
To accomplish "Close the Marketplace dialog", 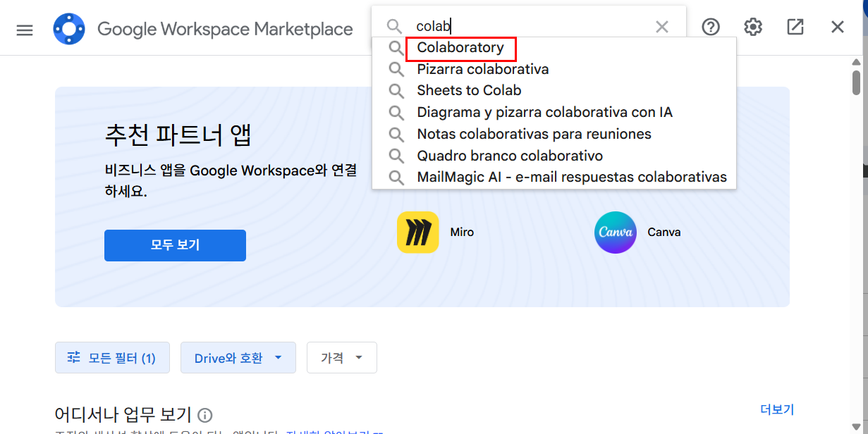I will point(837,27).
